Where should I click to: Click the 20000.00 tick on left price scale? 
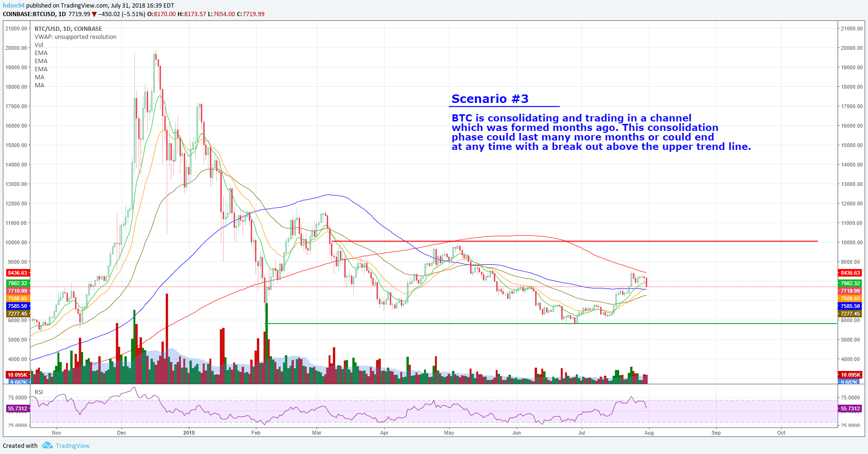16,48
